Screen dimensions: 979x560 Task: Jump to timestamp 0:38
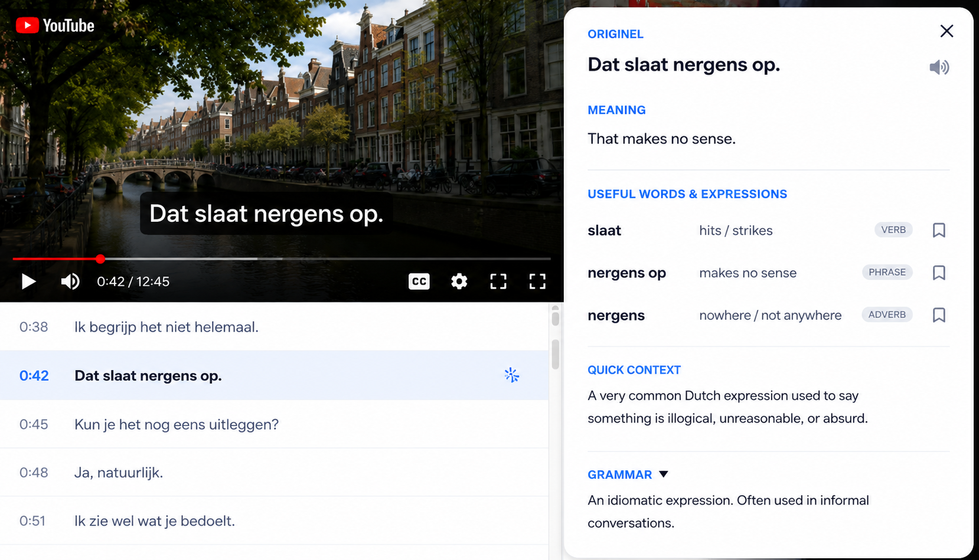click(34, 327)
